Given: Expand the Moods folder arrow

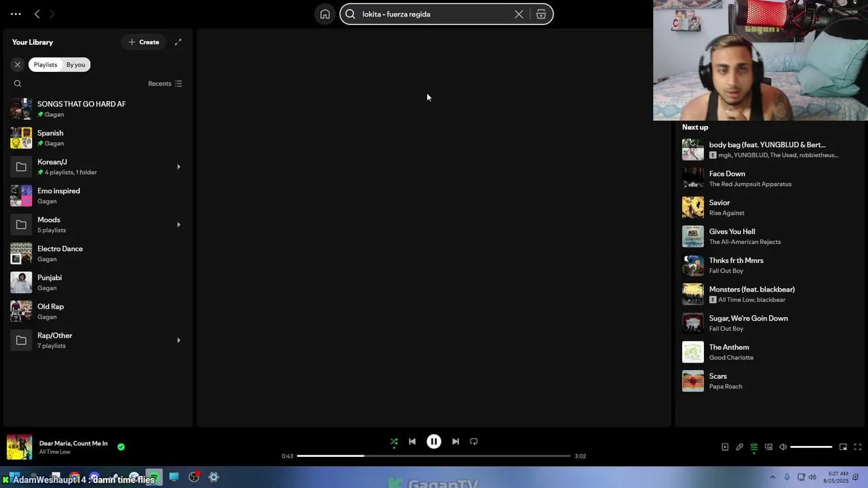Looking at the screenshot, I should (178, 224).
